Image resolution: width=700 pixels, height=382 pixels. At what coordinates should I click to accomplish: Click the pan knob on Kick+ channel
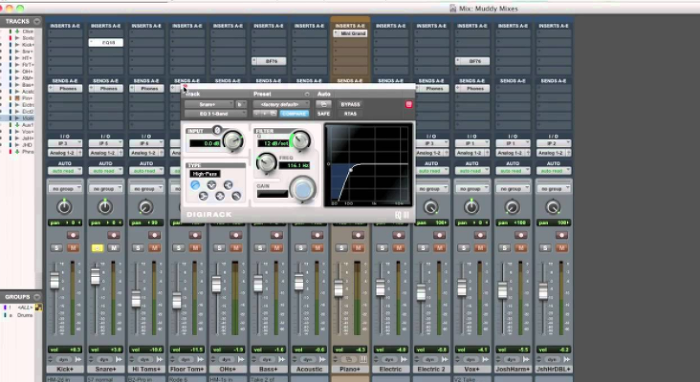click(x=64, y=207)
